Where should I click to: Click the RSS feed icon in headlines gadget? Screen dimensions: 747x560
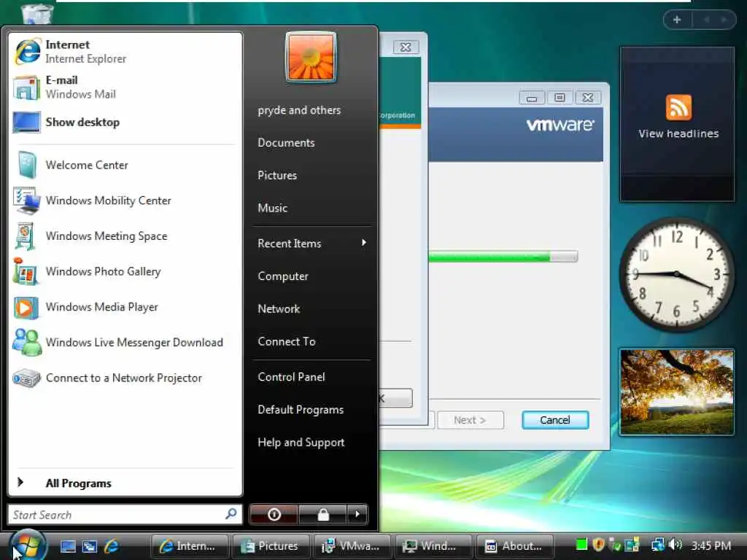point(678,107)
